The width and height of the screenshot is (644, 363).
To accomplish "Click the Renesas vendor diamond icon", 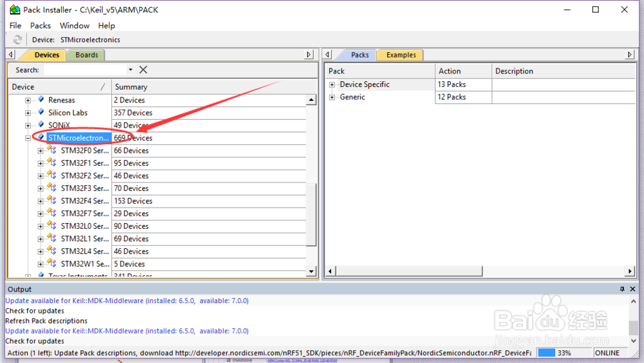I will click(41, 99).
